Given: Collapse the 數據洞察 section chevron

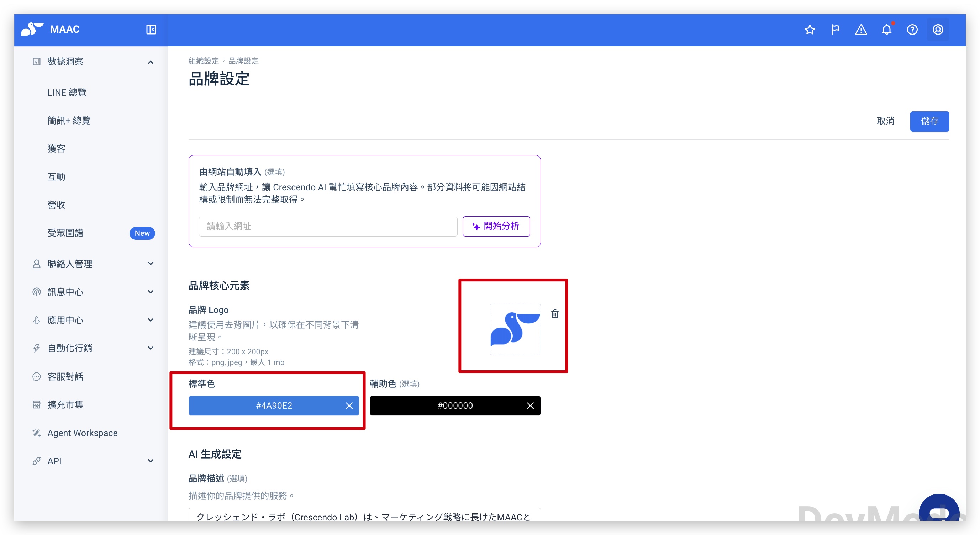Looking at the screenshot, I should (x=151, y=62).
